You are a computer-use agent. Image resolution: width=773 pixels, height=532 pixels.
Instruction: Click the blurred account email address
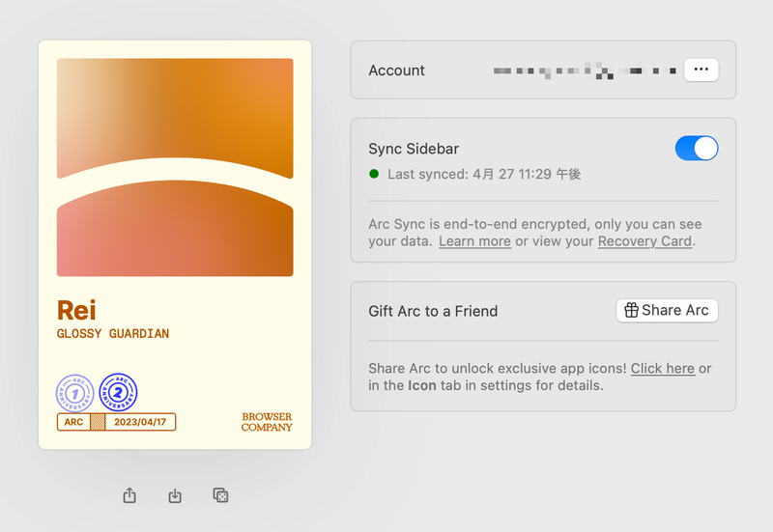coord(584,70)
